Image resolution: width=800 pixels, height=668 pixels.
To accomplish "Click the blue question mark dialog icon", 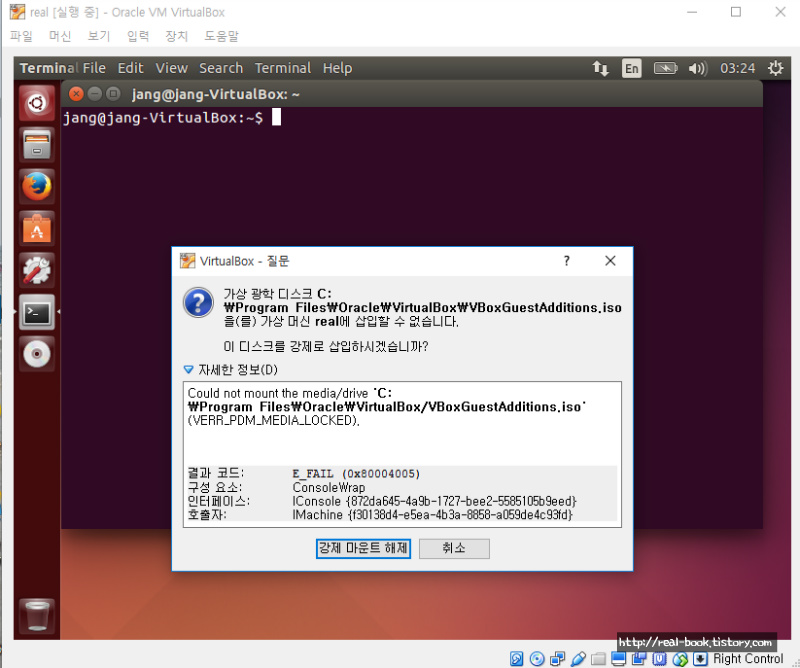I will click(198, 302).
